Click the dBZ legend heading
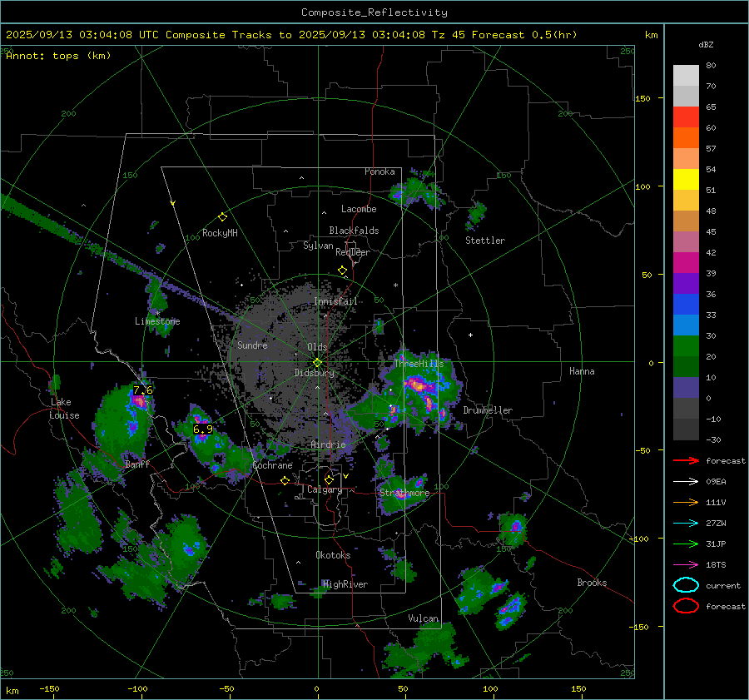 pyautogui.click(x=706, y=44)
